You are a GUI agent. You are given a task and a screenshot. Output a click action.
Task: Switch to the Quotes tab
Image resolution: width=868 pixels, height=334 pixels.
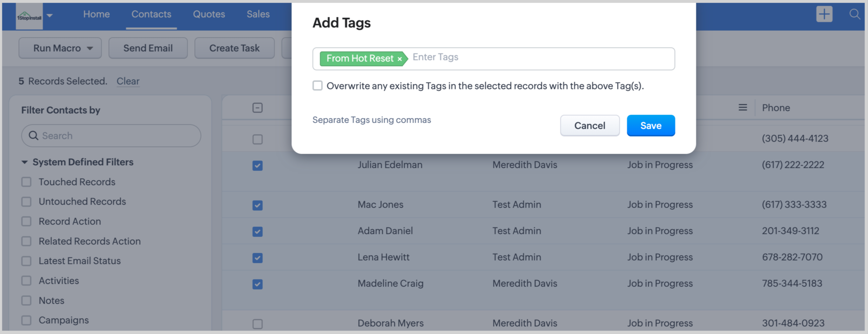tap(209, 14)
